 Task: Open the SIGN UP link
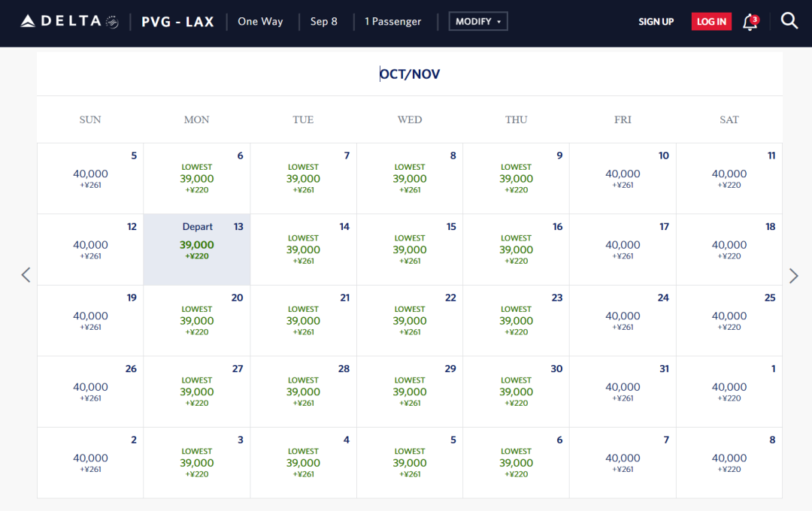(x=656, y=22)
